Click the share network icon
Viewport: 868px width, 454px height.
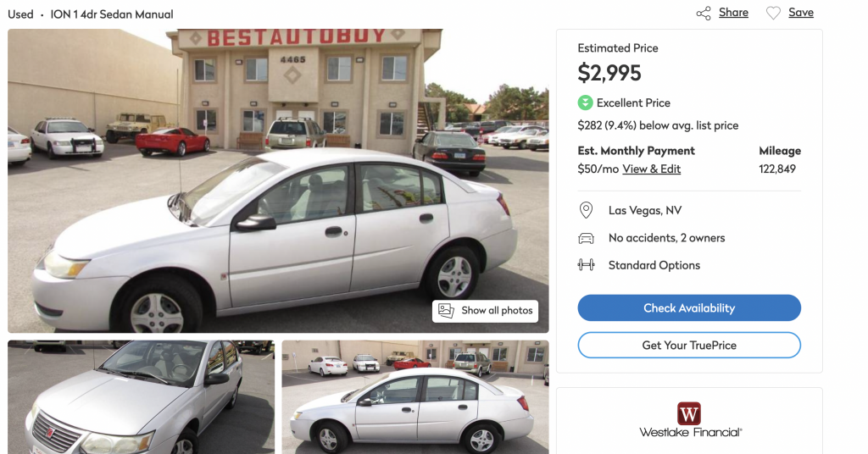click(704, 14)
